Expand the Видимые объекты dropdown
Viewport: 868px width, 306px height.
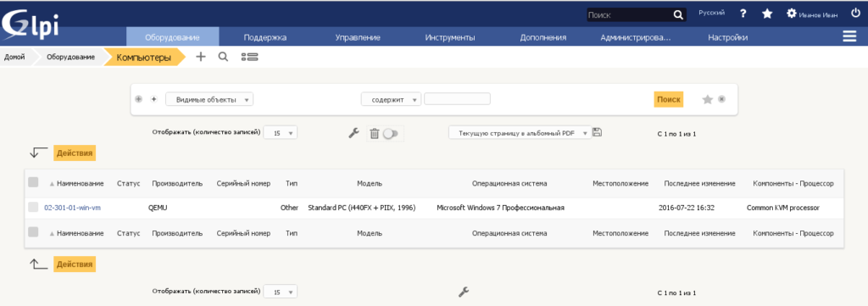click(x=209, y=100)
